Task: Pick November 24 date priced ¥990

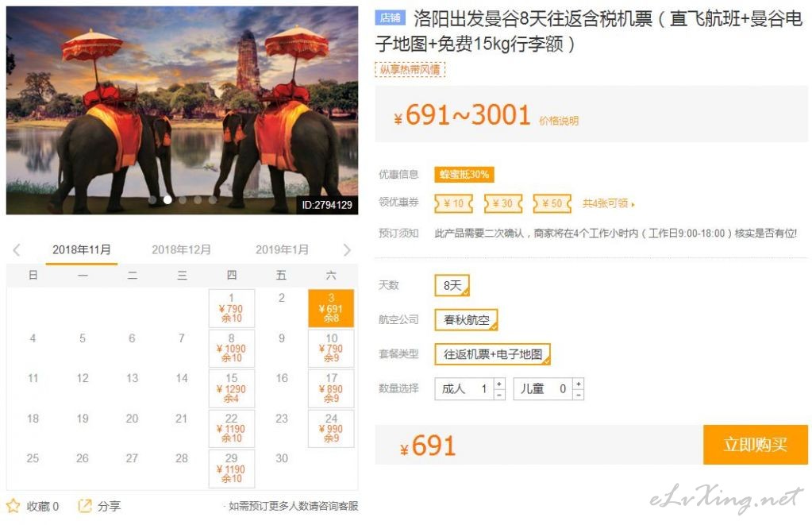Action: 331,429
